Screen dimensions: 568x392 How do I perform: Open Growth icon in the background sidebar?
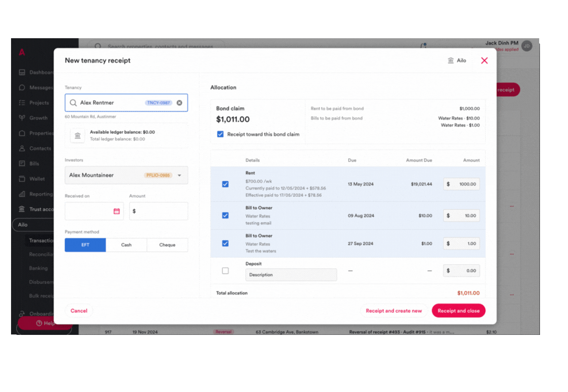click(22, 118)
